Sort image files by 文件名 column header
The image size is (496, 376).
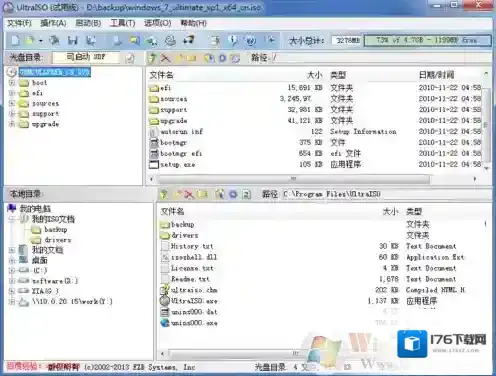(x=162, y=75)
